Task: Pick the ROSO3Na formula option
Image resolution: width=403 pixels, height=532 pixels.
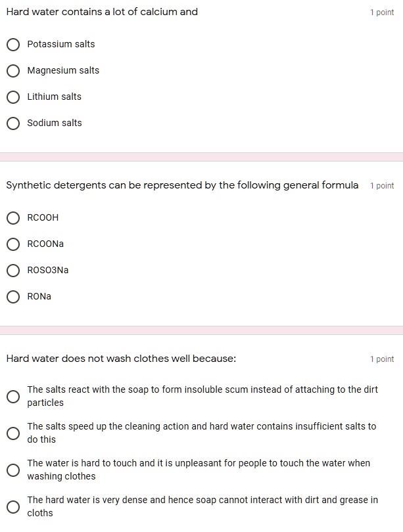Action: point(13,271)
